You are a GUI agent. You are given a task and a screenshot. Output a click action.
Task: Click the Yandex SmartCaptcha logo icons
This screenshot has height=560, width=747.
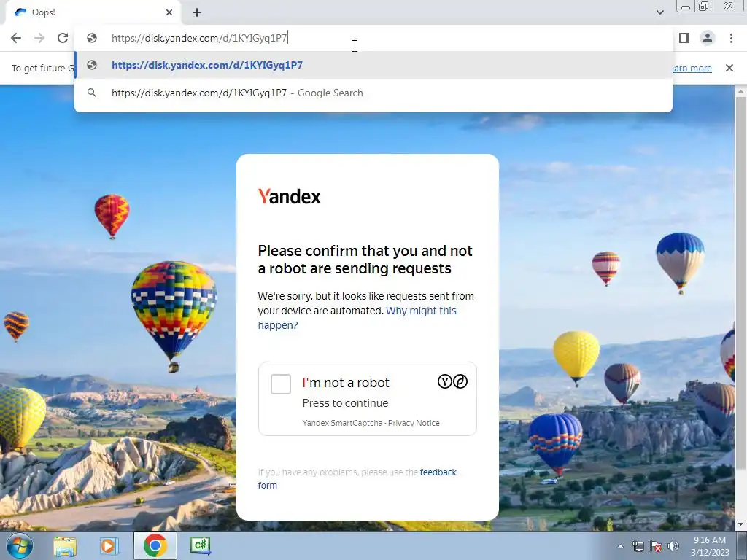(x=452, y=381)
